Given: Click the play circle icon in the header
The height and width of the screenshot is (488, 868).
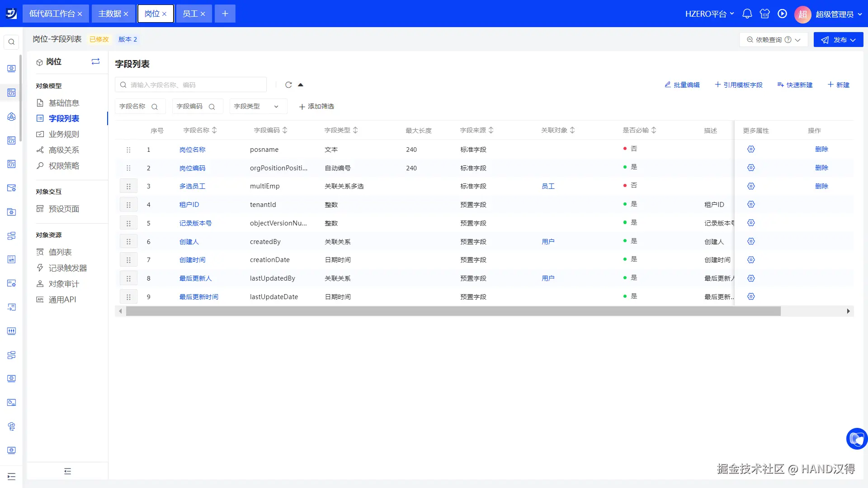Looking at the screenshot, I should point(782,14).
